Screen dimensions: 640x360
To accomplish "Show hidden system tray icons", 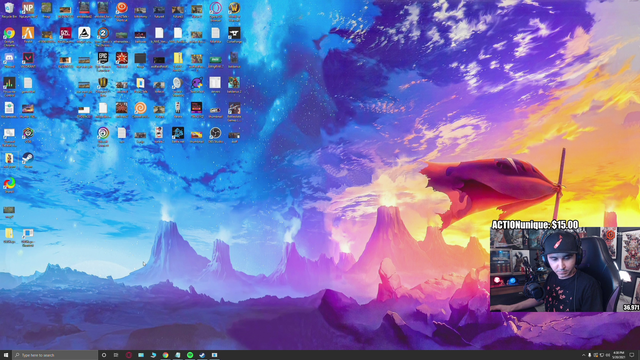I will [x=583, y=355].
